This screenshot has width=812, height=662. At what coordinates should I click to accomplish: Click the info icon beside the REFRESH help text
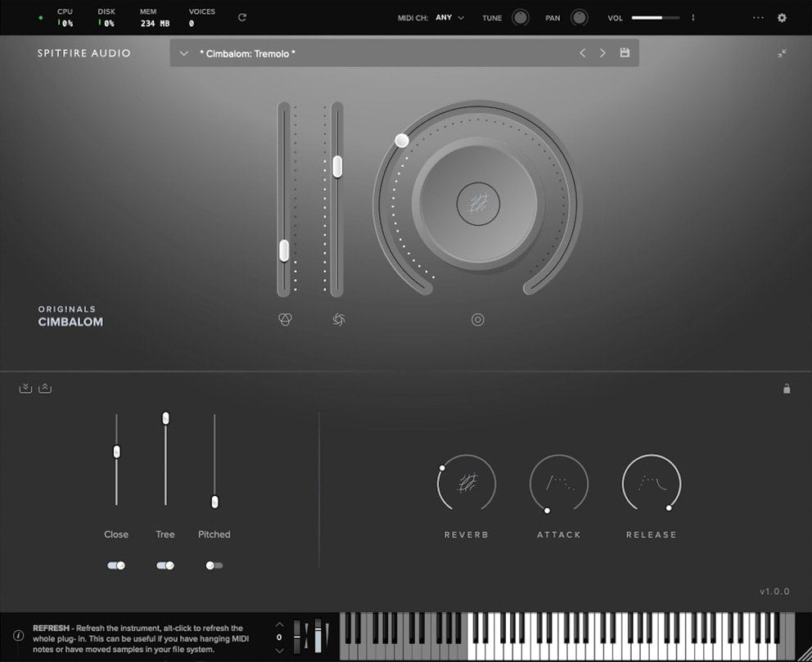tap(18, 634)
